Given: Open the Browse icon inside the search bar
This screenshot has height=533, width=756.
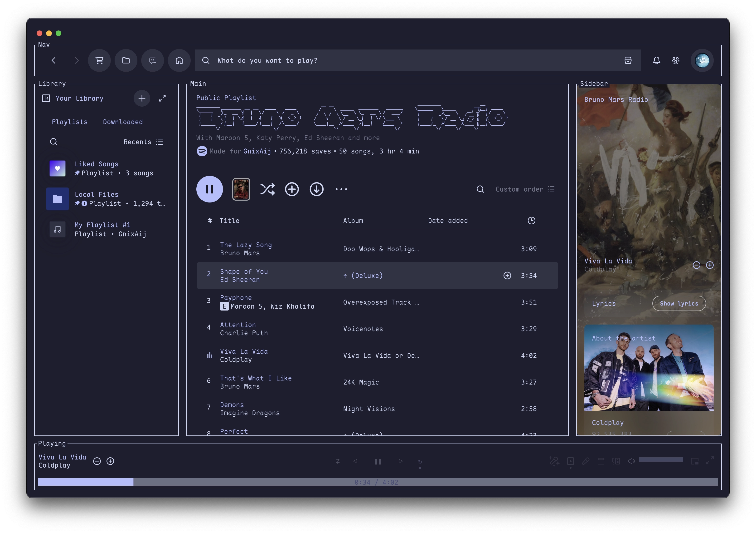Looking at the screenshot, I should (628, 60).
